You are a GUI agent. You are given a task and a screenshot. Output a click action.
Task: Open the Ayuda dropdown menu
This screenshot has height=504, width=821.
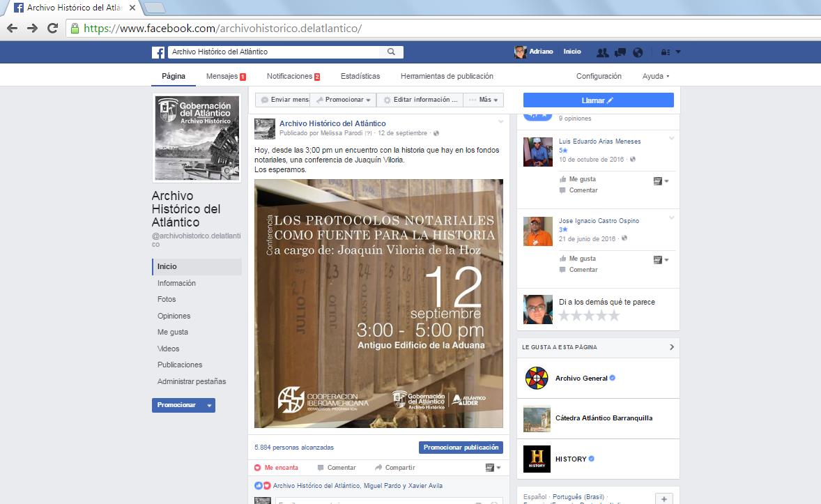point(655,76)
